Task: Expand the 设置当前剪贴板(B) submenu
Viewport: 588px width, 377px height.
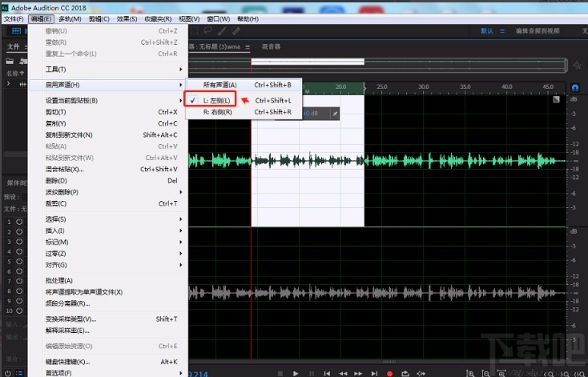Action: click(108, 100)
